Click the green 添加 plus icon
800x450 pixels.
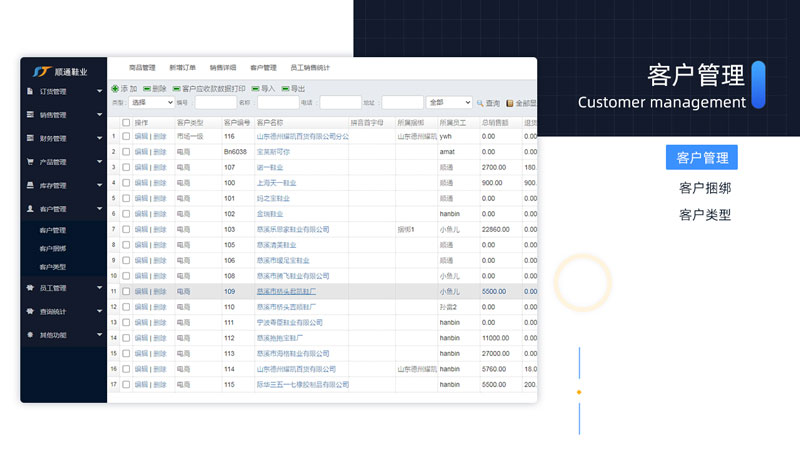(x=115, y=89)
